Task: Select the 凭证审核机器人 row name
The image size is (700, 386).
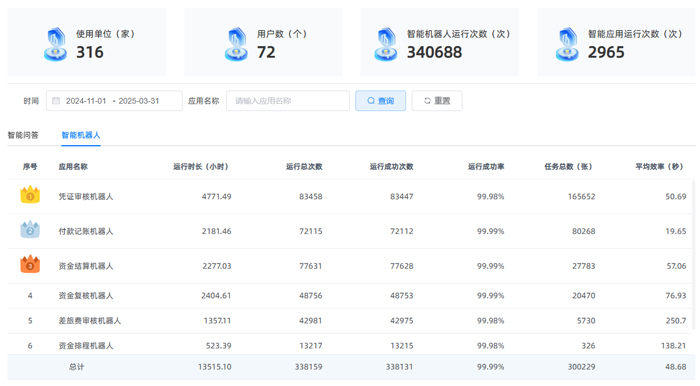Action: [86, 196]
